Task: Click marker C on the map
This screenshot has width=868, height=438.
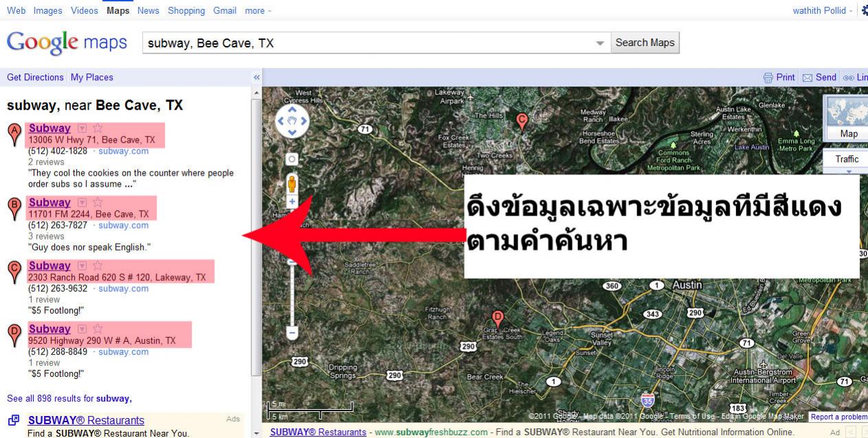Action: [x=522, y=122]
